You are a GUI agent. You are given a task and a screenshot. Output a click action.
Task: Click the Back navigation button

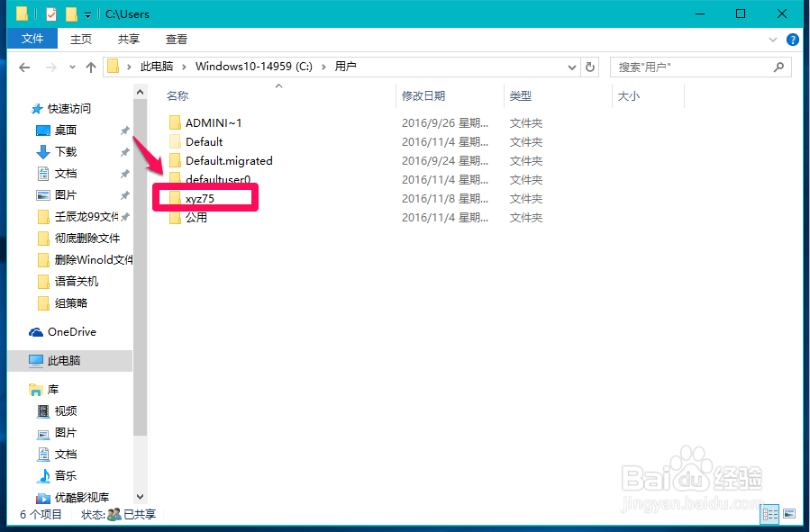pyautogui.click(x=23, y=66)
